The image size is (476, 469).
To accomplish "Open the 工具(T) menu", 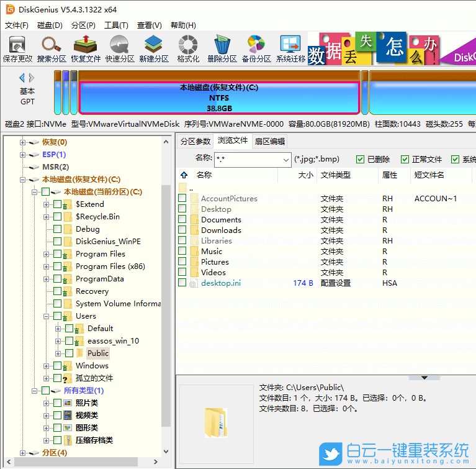I will (116, 25).
